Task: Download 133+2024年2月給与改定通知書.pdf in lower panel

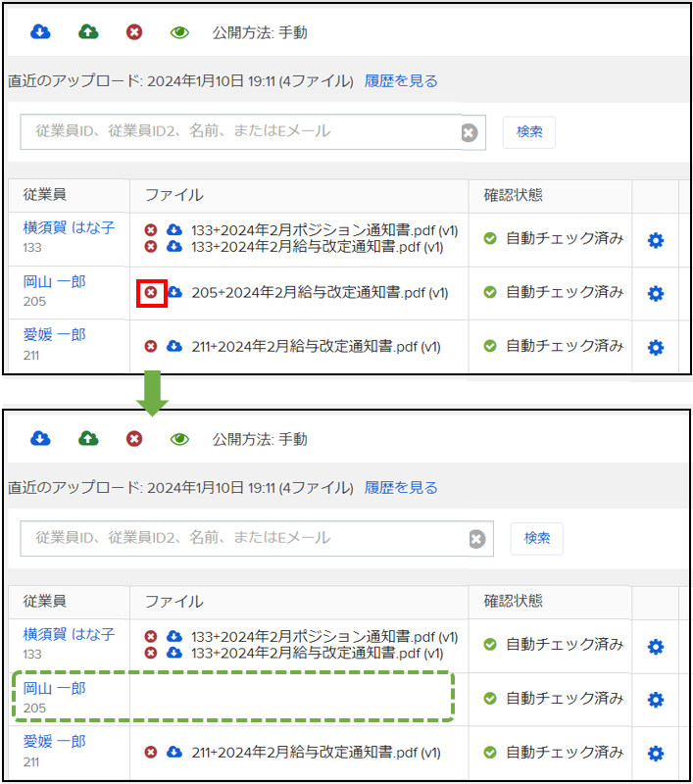Action: [174, 653]
